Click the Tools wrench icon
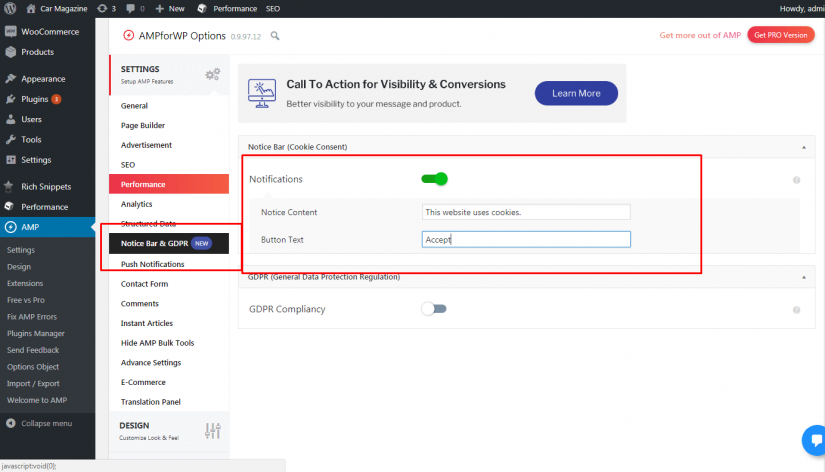This screenshot has width=825, height=472. point(11,139)
